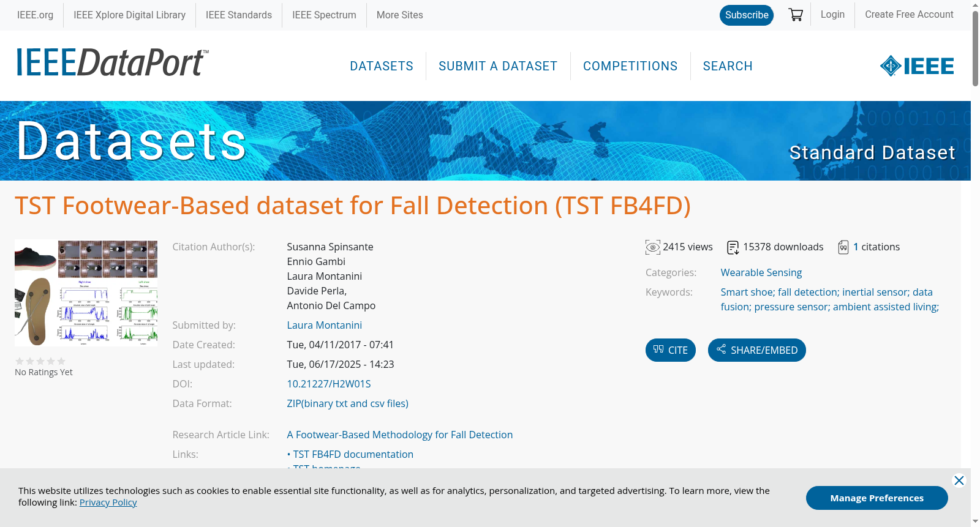Viewport: 980px width, 527px height.
Task: Select the Wearable Sensing category link
Action: (761, 272)
